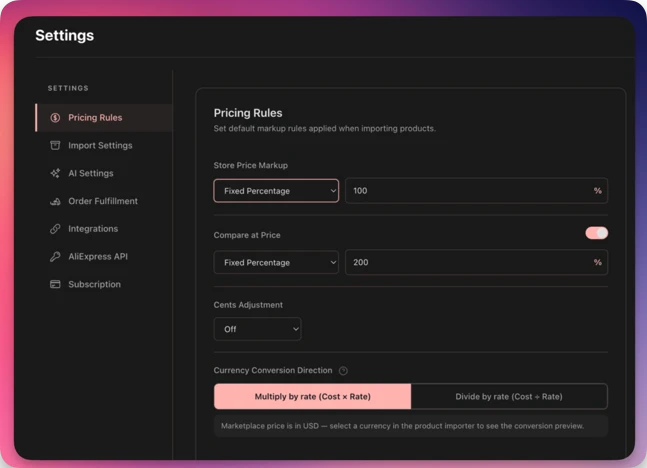Image resolution: width=647 pixels, height=468 pixels.
Task: Open the Integrations section
Action: click(x=104, y=229)
